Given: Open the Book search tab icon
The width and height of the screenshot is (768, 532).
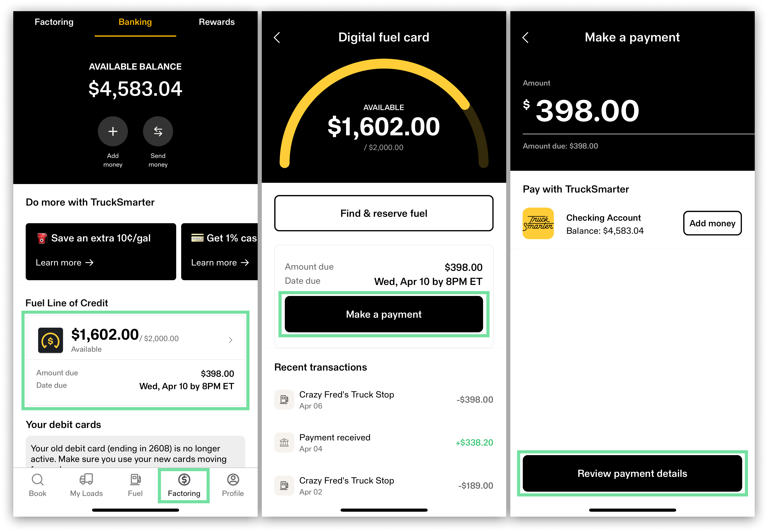Looking at the screenshot, I should point(37,480).
